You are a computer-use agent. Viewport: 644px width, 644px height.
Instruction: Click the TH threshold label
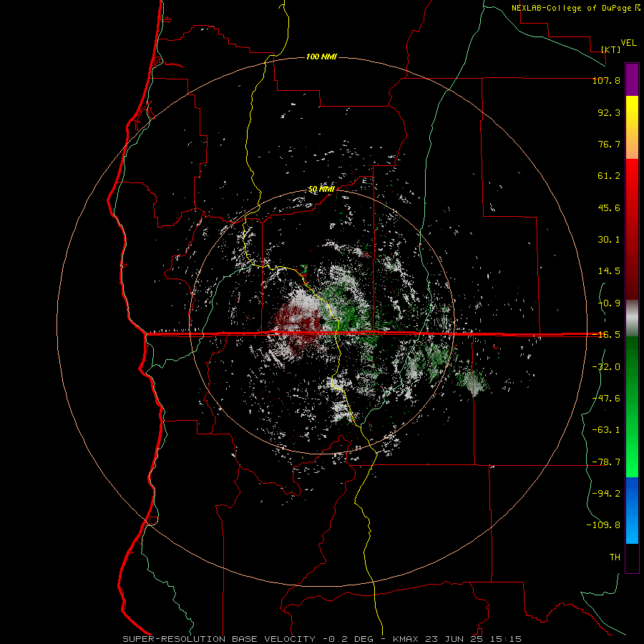coord(615,557)
